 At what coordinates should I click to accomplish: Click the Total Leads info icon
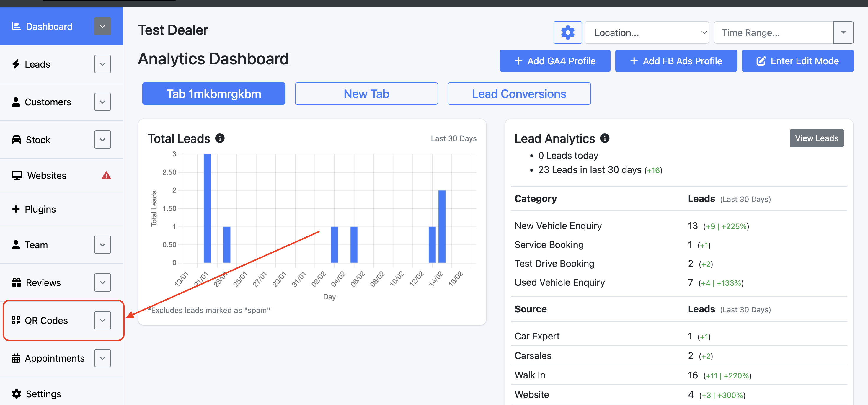point(220,138)
